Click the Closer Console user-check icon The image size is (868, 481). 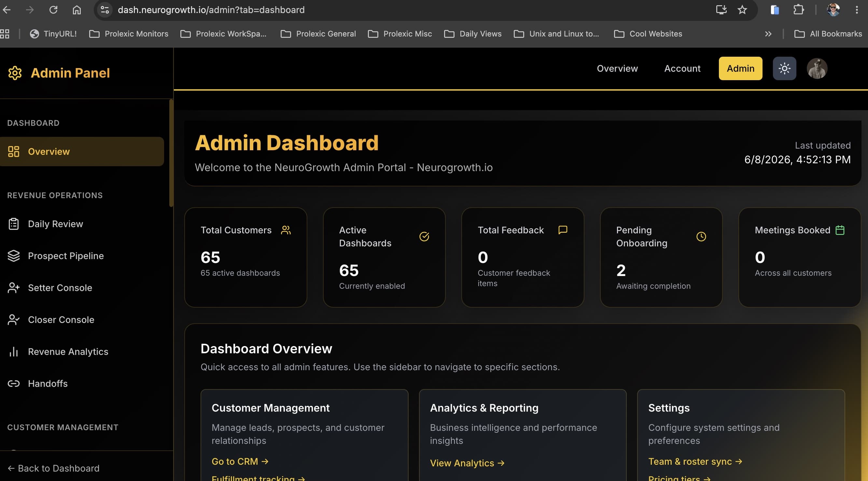(x=13, y=320)
